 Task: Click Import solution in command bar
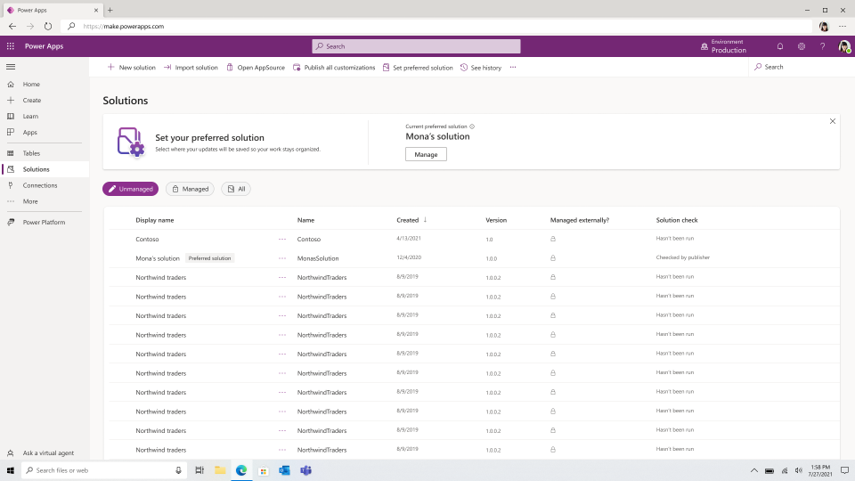(190, 68)
